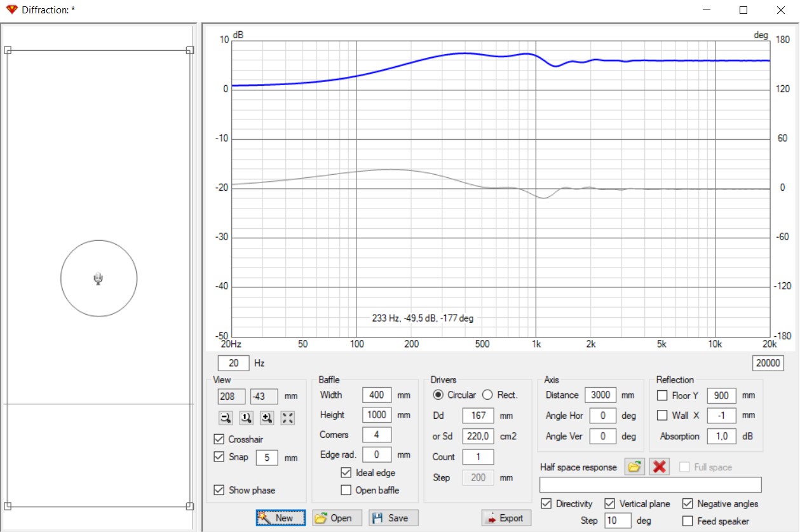
Task: Select Rect. driver radio button
Action: pos(487,395)
